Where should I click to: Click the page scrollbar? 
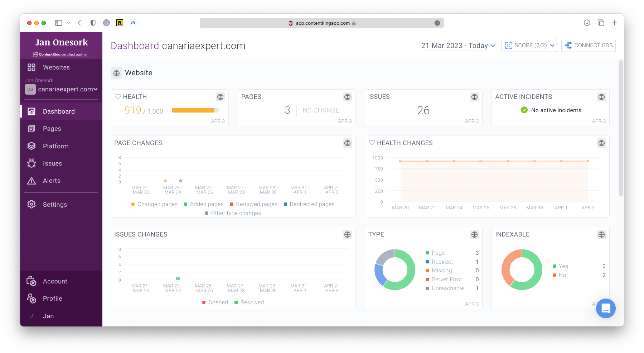point(621,128)
